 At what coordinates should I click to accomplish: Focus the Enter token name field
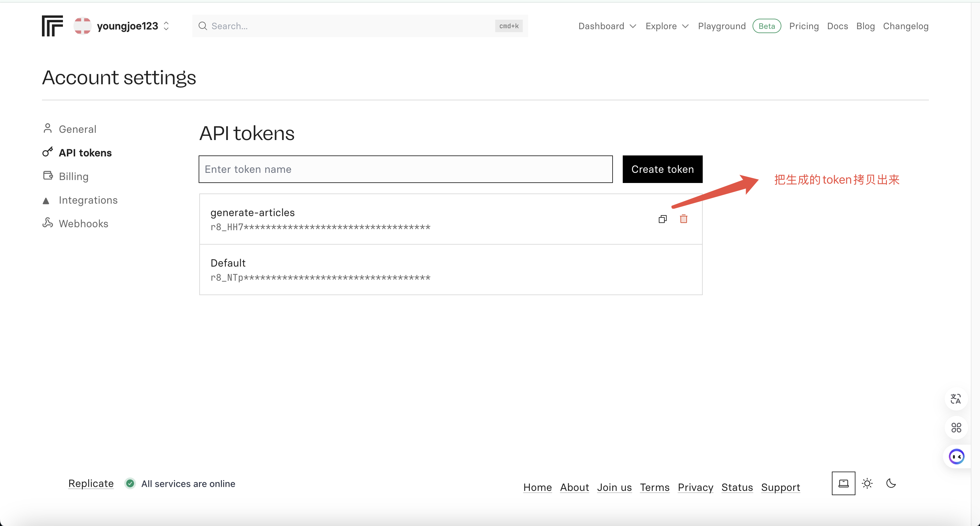[x=405, y=169]
